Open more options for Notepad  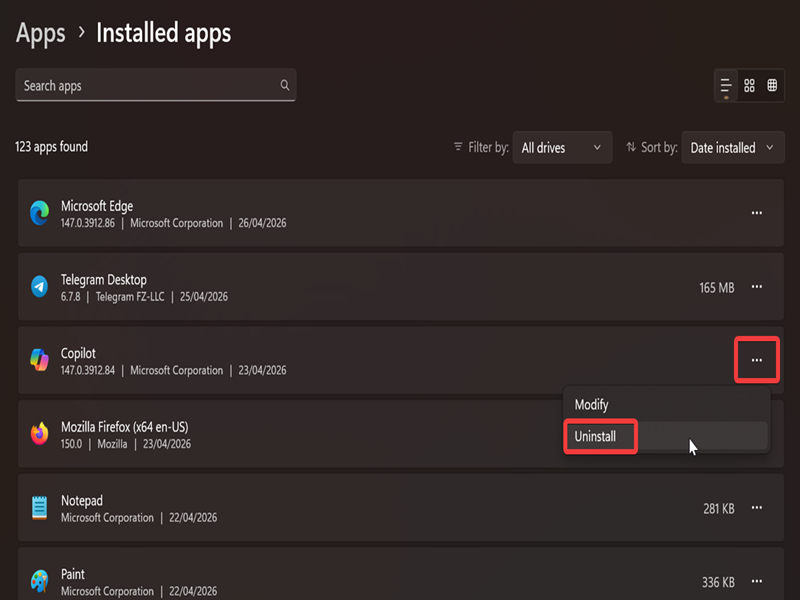(x=757, y=508)
